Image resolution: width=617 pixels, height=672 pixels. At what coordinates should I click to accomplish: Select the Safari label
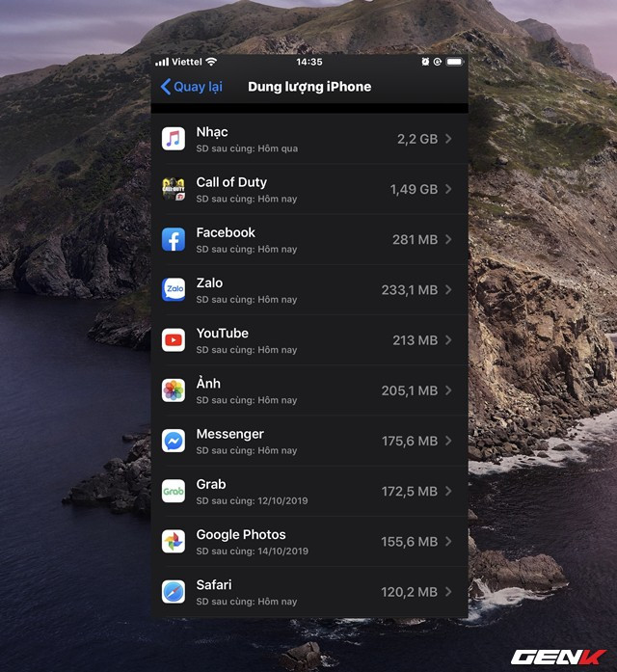click(x=214, y=585)
